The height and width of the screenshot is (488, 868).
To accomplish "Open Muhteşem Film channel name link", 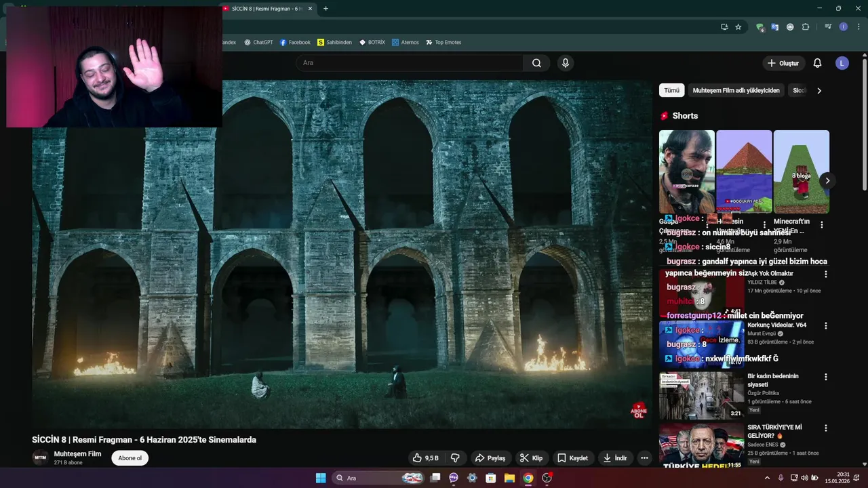I will [x=77, y=454].
